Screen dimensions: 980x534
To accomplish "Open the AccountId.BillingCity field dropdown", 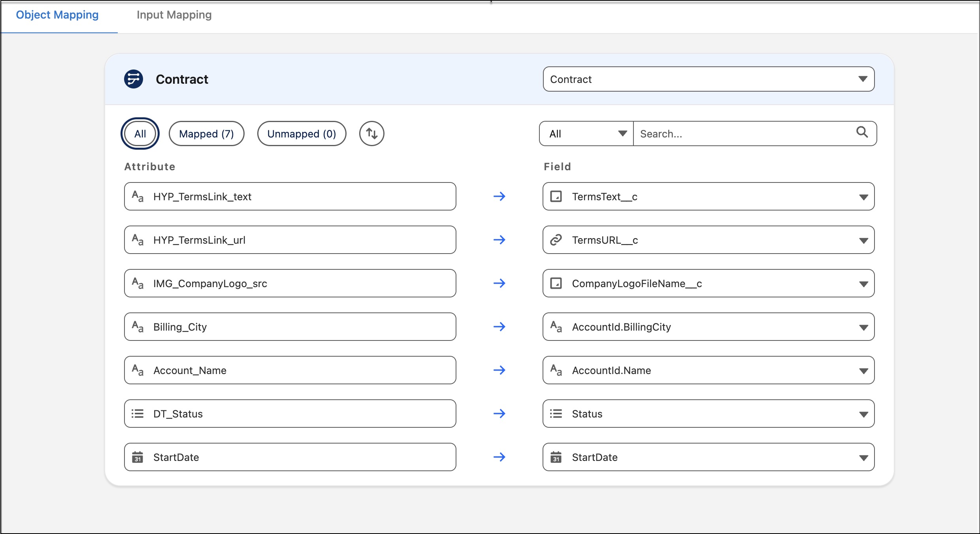I will point(709,327).
